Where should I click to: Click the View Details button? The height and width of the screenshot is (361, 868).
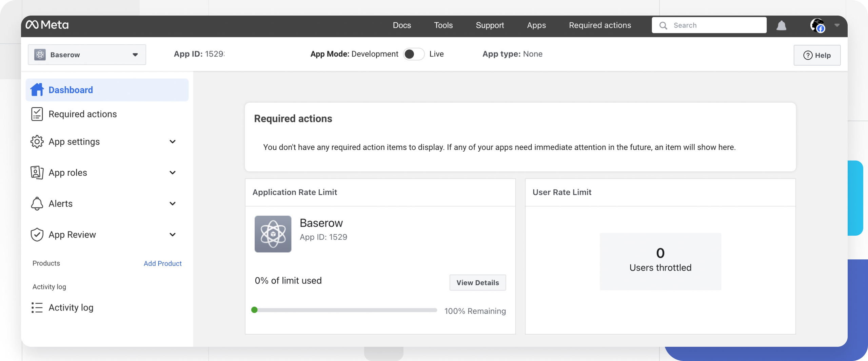tap(477, 282)
